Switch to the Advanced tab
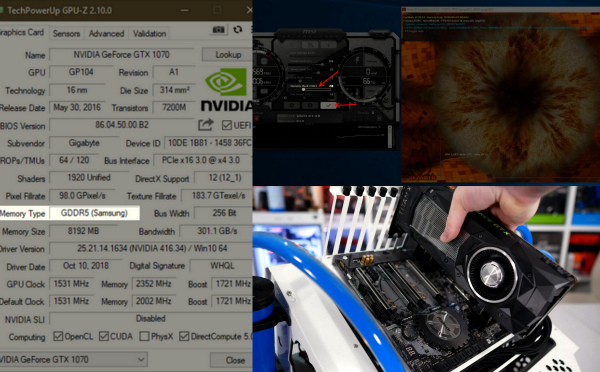 click(106, 34)
